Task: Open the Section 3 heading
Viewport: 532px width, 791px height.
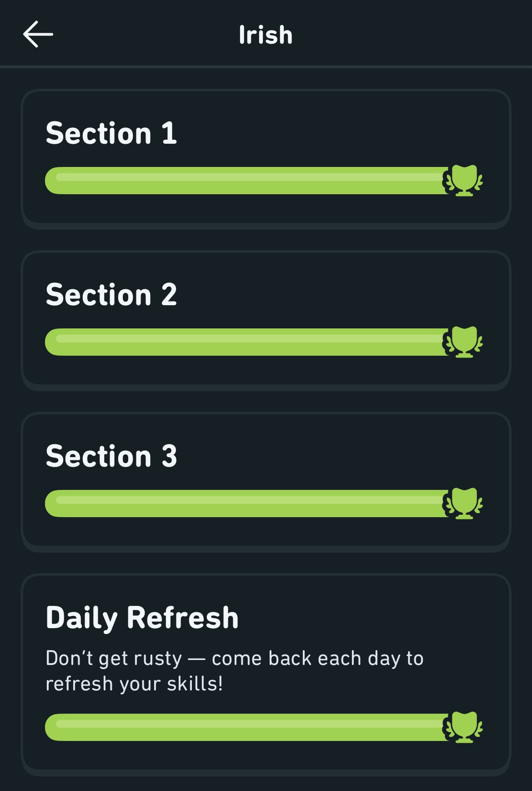Action: [111, 456]
